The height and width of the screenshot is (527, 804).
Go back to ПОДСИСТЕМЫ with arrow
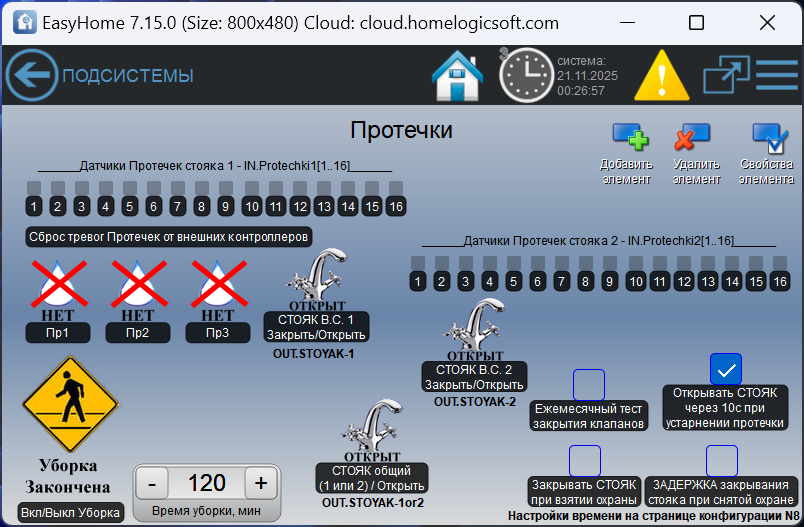click(32, 76)
